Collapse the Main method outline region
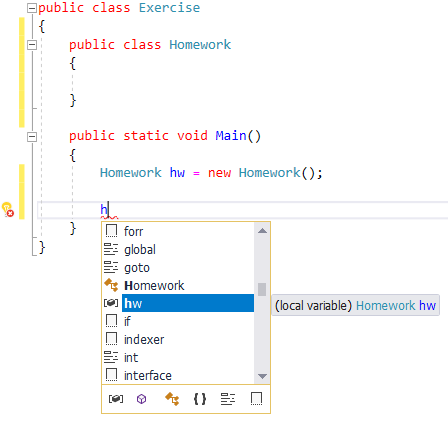This screenshot has width=448, height=426. click(x=32, y=136)
